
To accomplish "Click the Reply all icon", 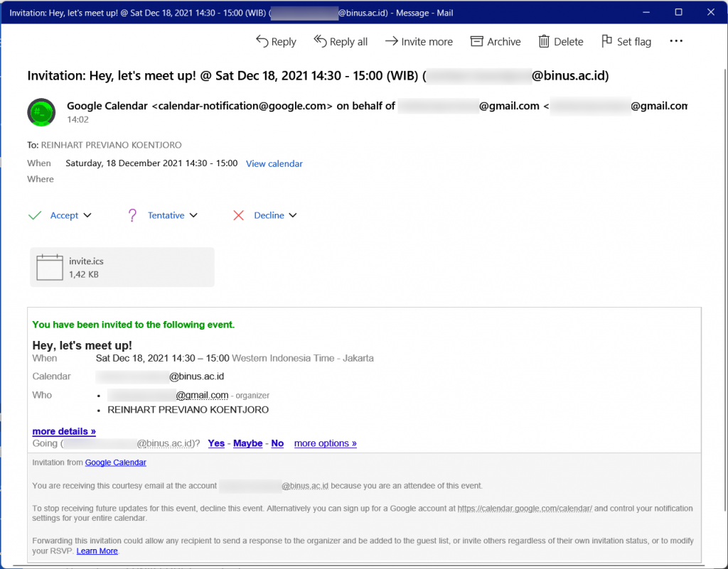I will click(x=320, y=41).
